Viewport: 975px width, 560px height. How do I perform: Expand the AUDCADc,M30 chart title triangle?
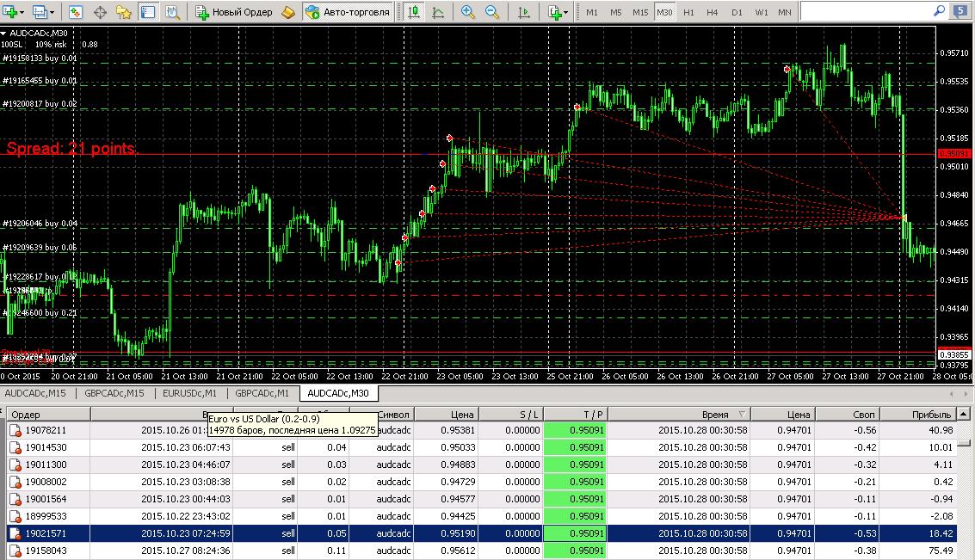(3, 33)
